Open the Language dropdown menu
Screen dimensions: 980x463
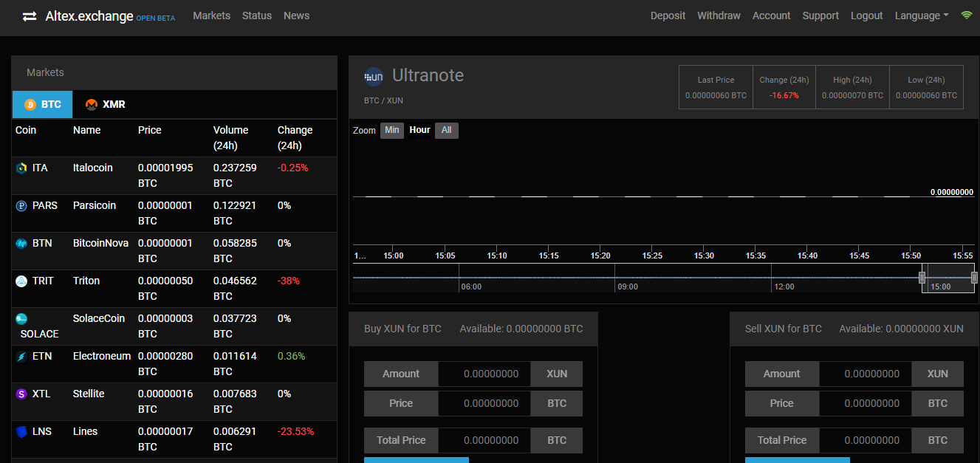[922, 16]
